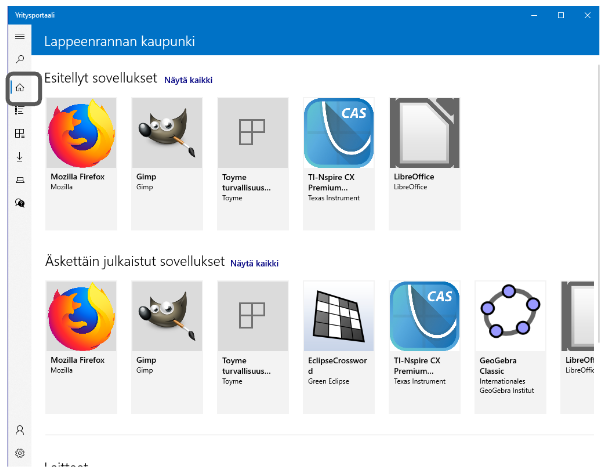Open GeoGebra Classic app icon

coord(510,316)
